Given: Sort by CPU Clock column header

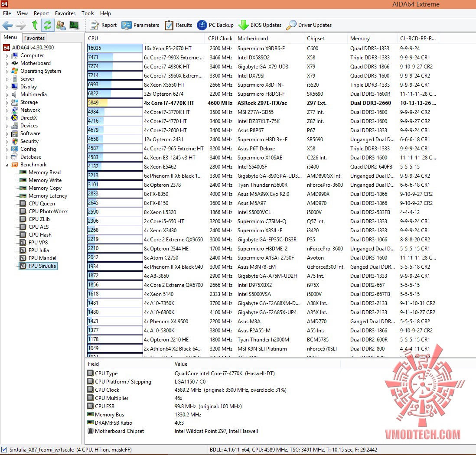Looking at the screenshot, I should [220, 39].
